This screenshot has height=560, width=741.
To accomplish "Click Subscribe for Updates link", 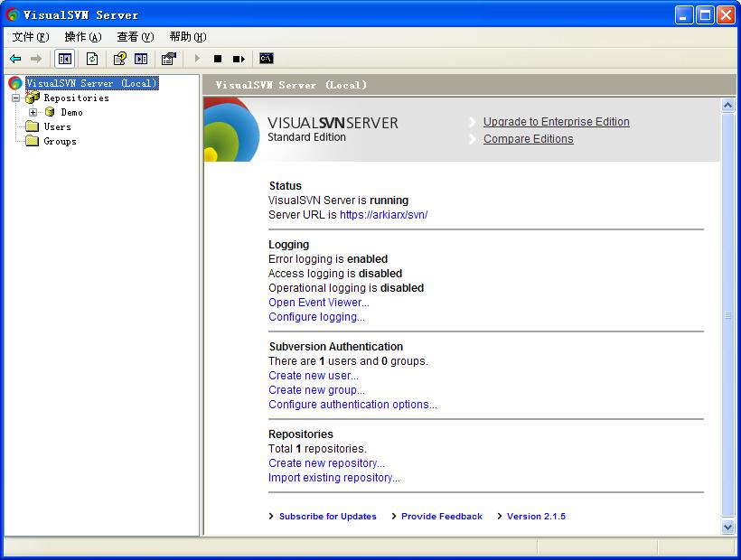I will point(328,516).
